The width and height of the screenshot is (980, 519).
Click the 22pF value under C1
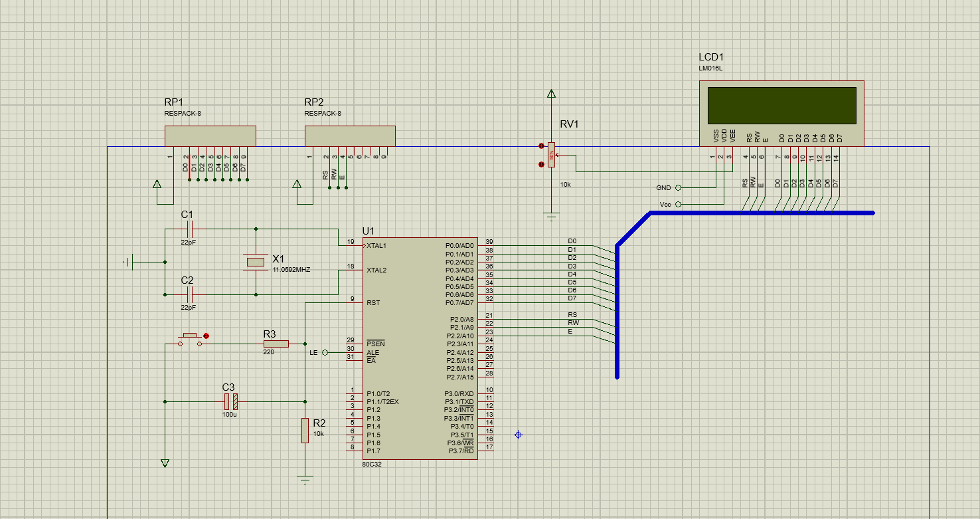189,243
